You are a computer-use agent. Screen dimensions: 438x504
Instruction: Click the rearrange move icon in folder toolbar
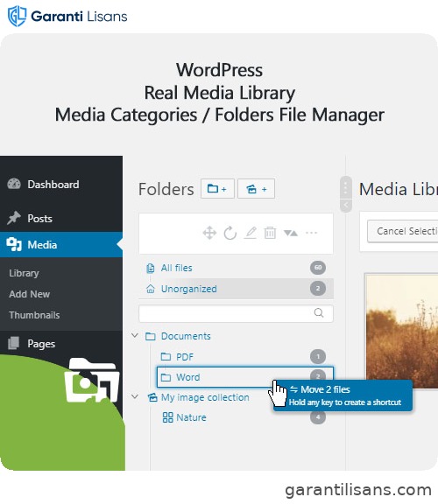pyautogui.click(x=209, y=233)
